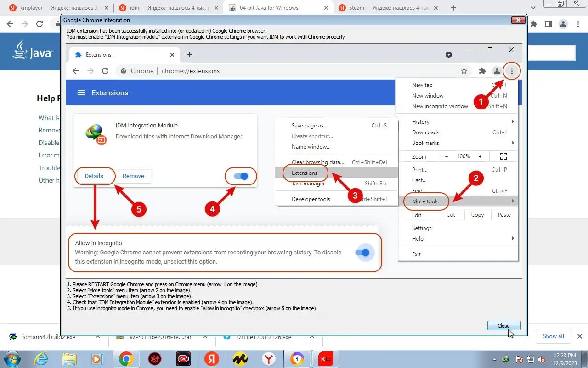Close the 64-bit Java for Windows tab
This screenshot has height=368, width=588.
click(x=326, y=8)
